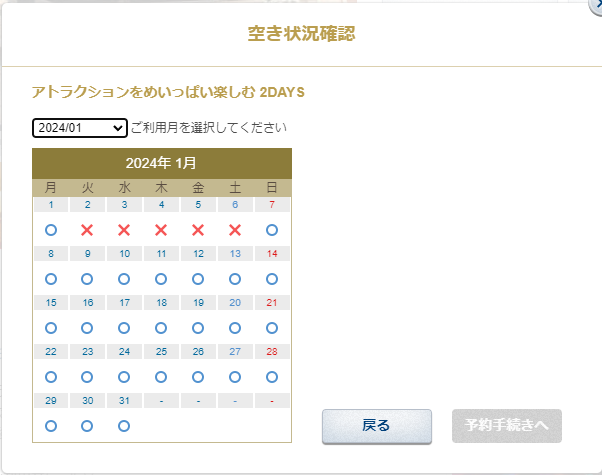
Task: Choose the circle under Saturday January 20
Action: coord(235,328)
